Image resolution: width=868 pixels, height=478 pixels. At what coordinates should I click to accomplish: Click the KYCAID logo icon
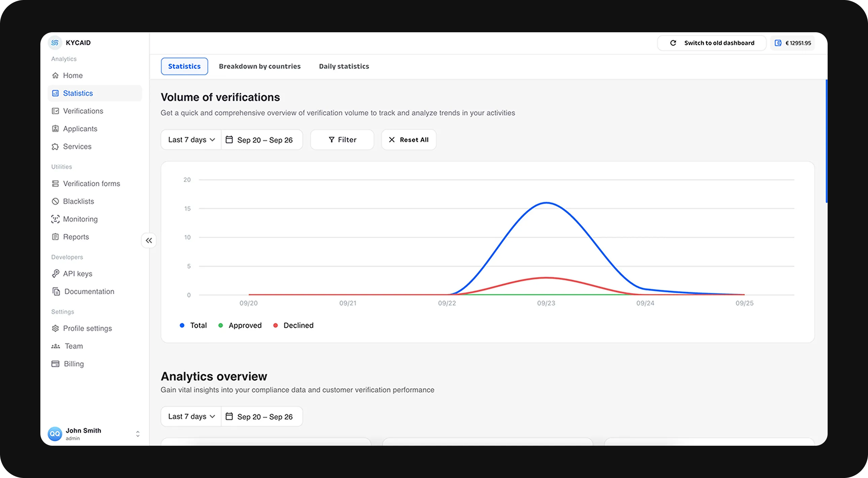click(55, 43)
